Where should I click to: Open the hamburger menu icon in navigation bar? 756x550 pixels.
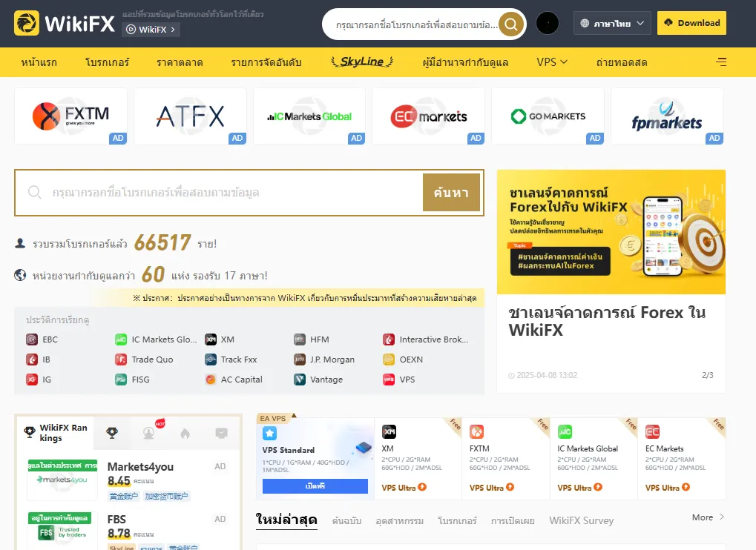[721, 62]
